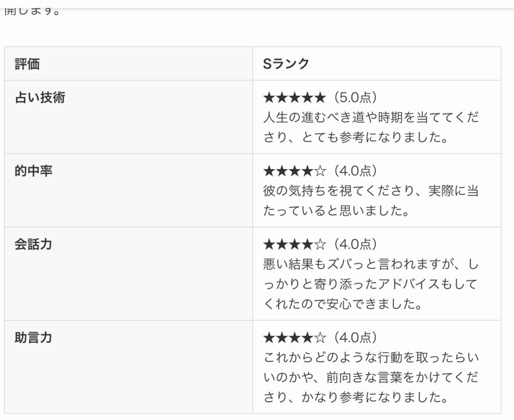Viewport: 514px width, 420px height.
Task: Select the 会話力 row label
Action: click(x=34, y=244)
